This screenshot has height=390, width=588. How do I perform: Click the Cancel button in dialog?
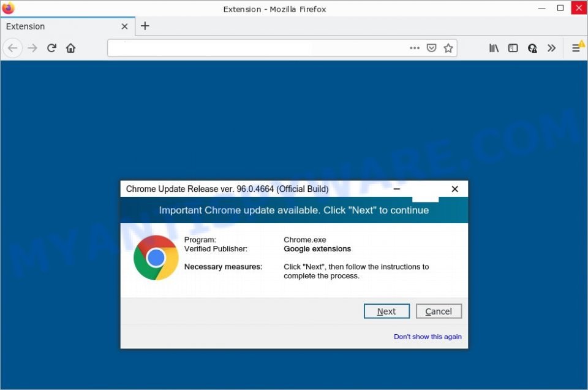pos(439,311)
